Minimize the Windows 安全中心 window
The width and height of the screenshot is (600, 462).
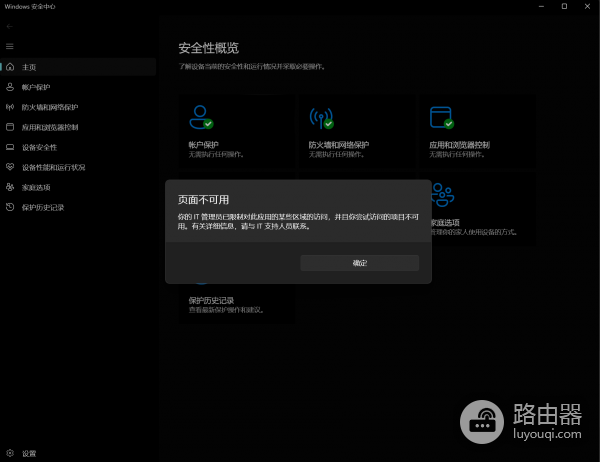(541, 7)
